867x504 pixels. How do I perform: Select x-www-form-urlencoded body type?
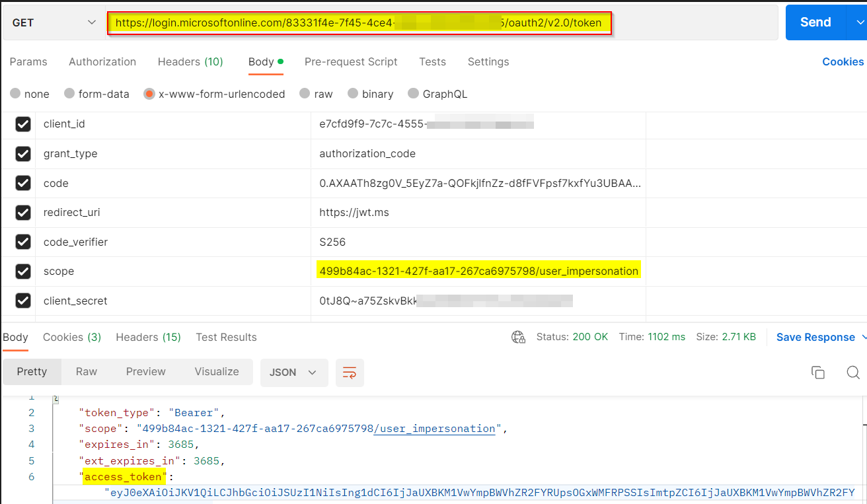click(x=215, y=94)
